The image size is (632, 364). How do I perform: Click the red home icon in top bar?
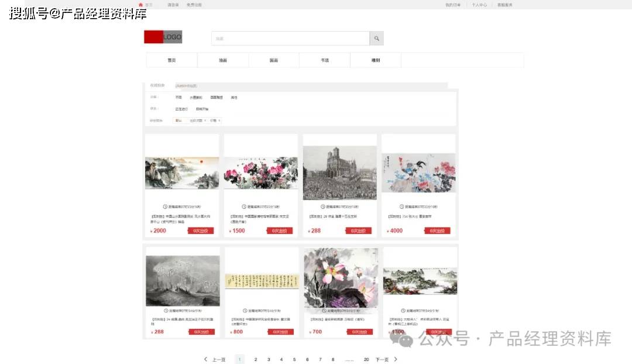140,5
